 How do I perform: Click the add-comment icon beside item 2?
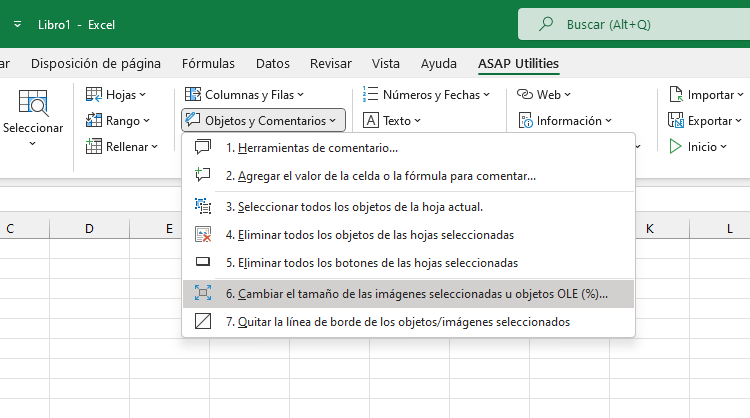(203, 175)
